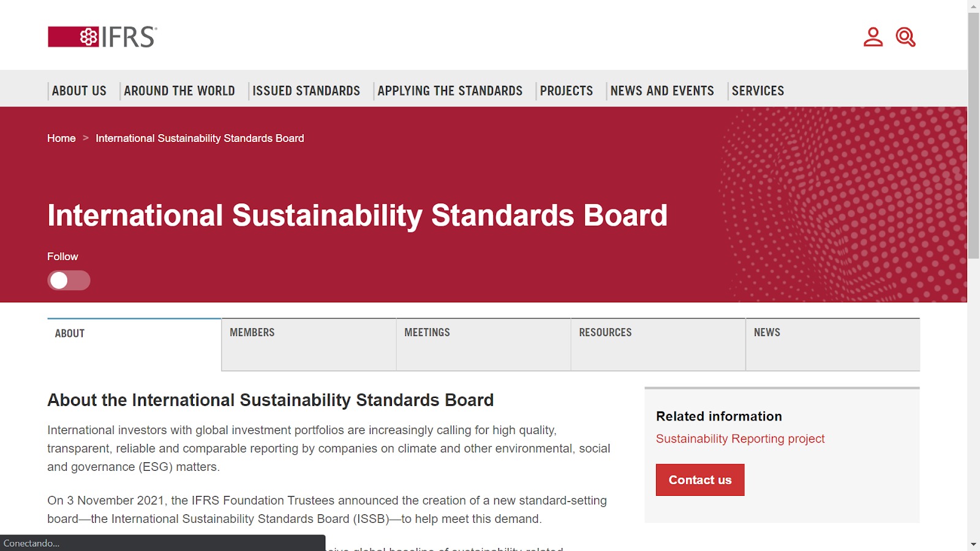The image size is (980, 551).
Task: Open the Applying the Standards menu
Action: coord(450,91)
